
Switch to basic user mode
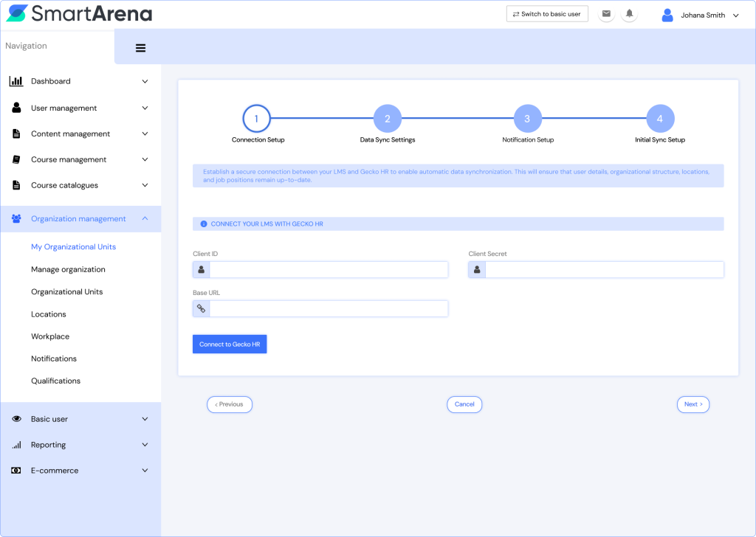point(547,14)
